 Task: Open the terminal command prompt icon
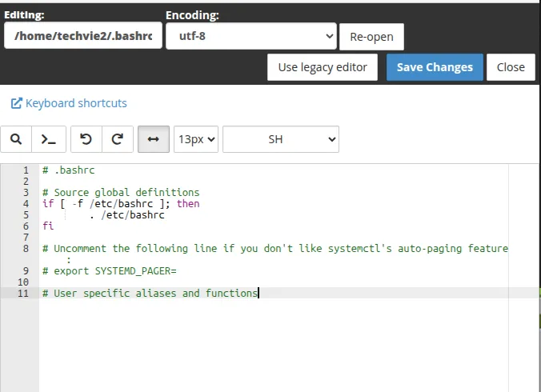coord(49,139)
